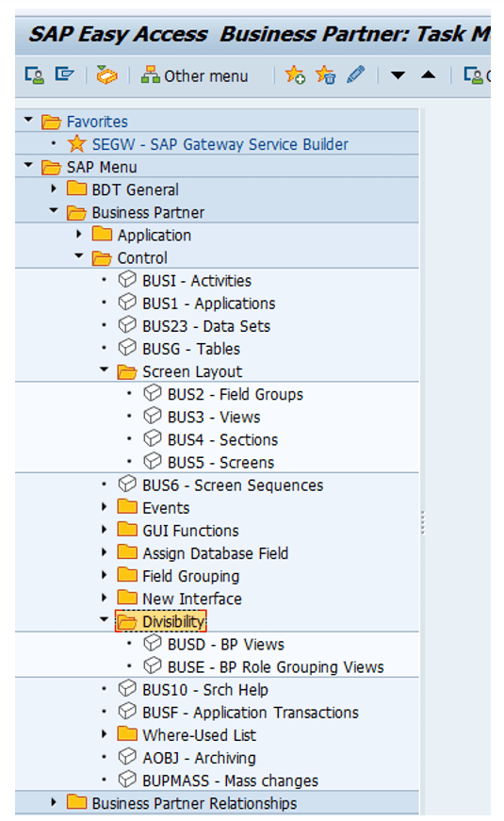Image resolution: width=504 pixels, height=821 pixels.
Task: Click Add to Favorites star icon
Action: [295, 75]
